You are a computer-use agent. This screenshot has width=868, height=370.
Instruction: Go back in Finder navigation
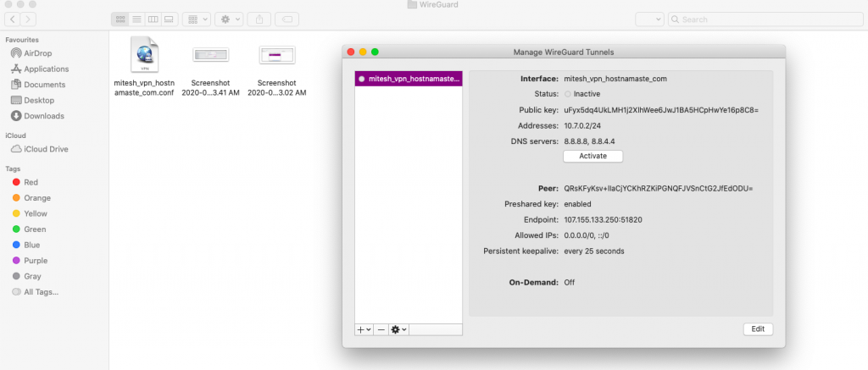point(13,19)
